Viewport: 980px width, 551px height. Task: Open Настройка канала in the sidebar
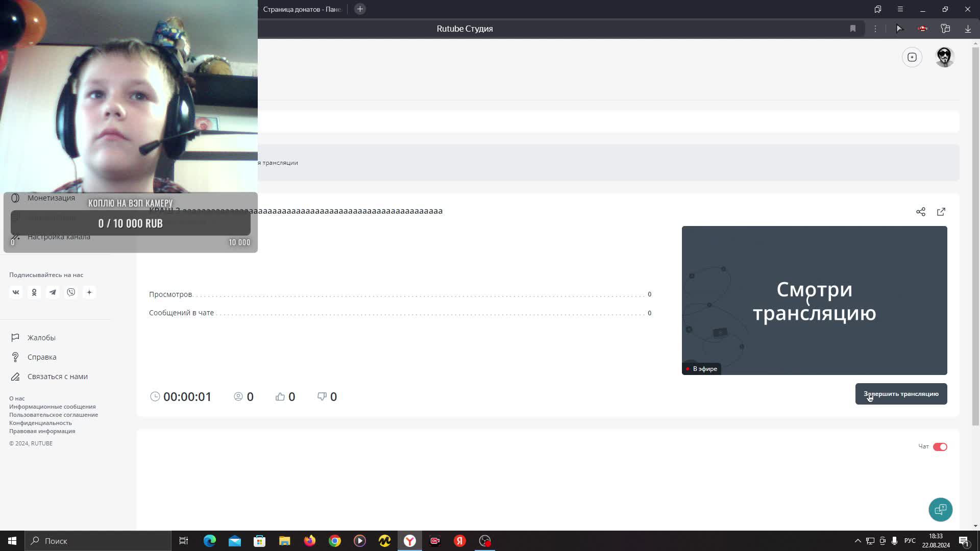click(x=59, y=237)
